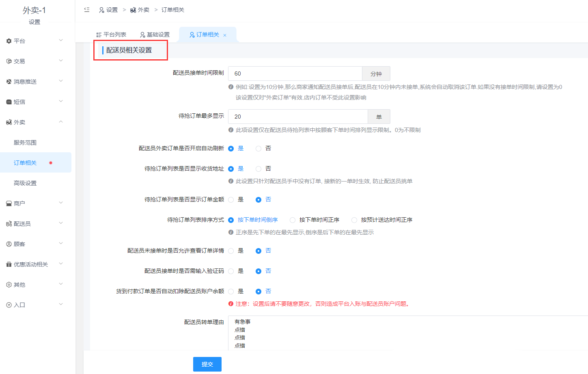
Task: Click the 设置 user icon in the breadcrumb
Action: pyautogui.click(x=101, y=10)
